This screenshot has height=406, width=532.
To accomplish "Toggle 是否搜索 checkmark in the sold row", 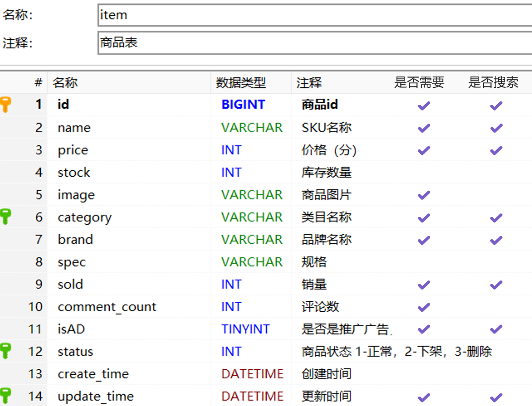I will coord(496,284).
